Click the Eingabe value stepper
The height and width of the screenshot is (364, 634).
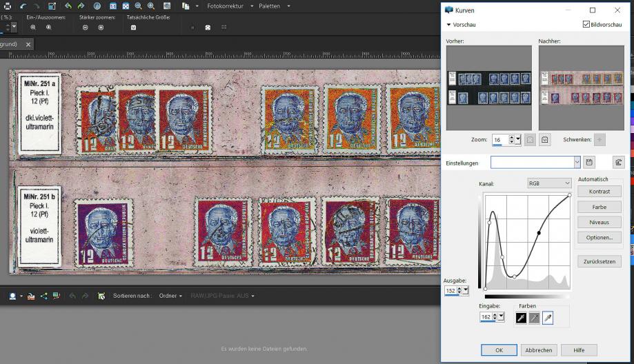(x=495, y=316)
